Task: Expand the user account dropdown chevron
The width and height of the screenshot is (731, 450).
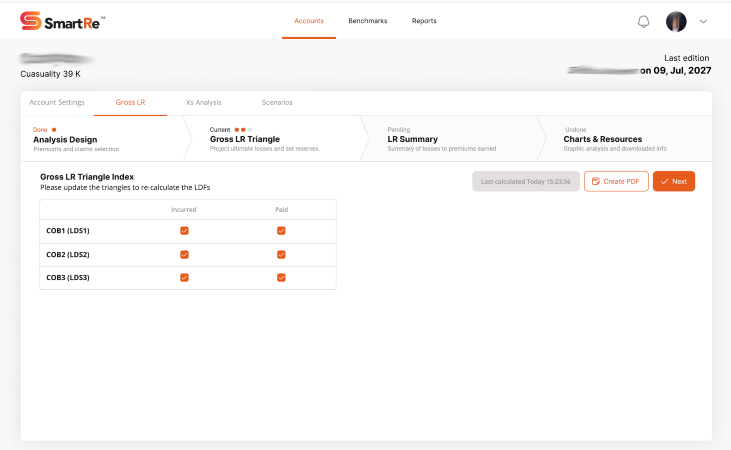Action: point(703,21)
